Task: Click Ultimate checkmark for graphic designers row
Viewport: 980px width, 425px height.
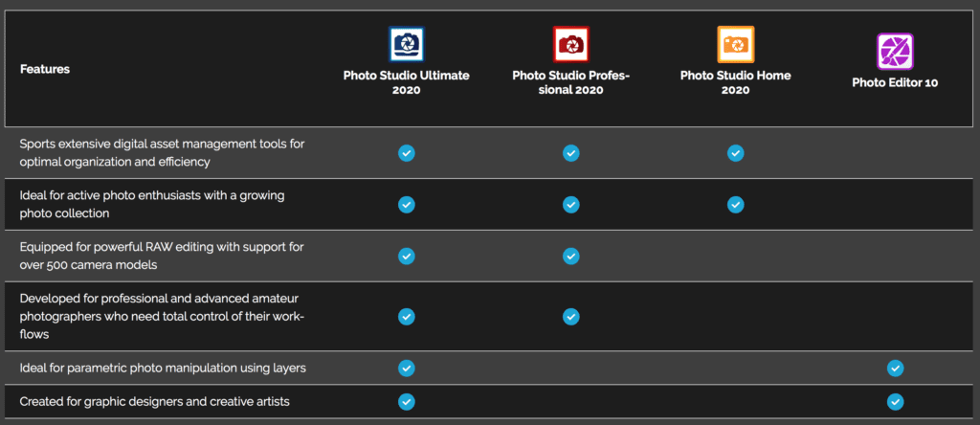Action: pos(406,401)
